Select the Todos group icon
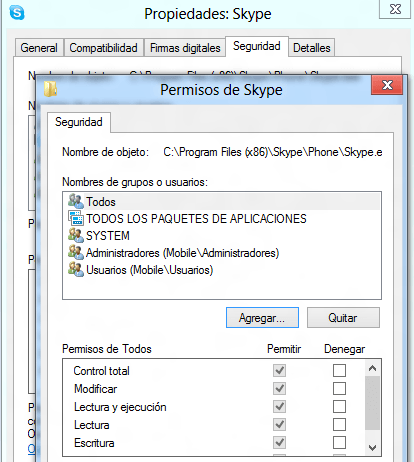414x462 pixels. [x=76, y=201]
